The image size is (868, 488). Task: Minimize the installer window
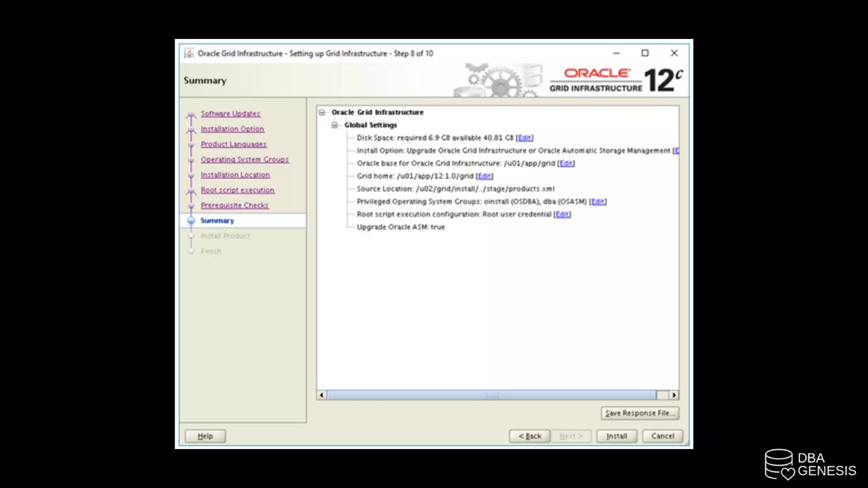[x=616, y=53]
